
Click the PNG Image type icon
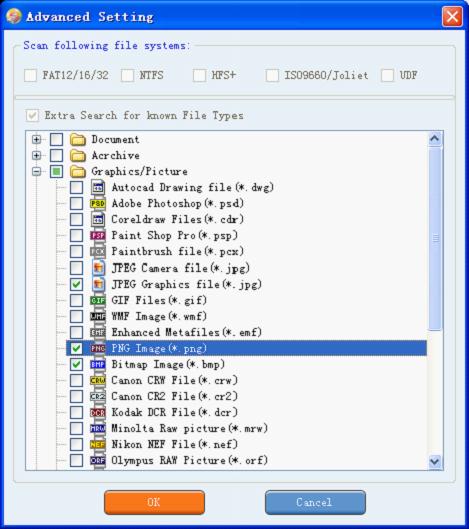[98, 349]
